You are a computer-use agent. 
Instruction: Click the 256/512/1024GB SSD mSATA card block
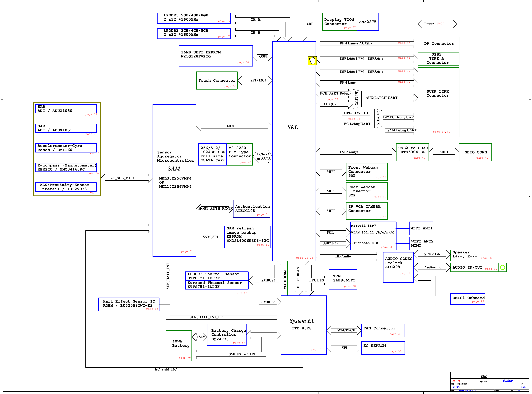tap(213, 155)
